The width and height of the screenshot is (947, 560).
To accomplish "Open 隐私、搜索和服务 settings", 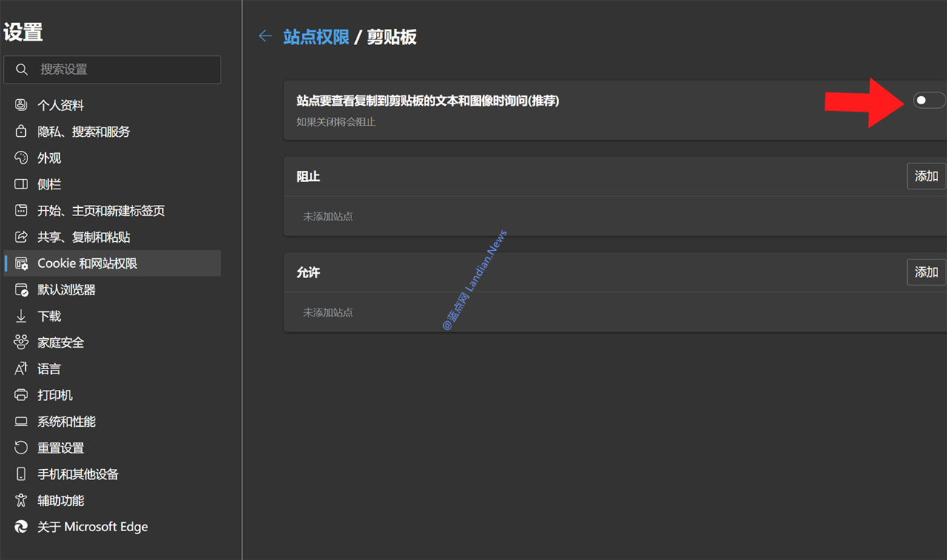I will pos(112,132).
